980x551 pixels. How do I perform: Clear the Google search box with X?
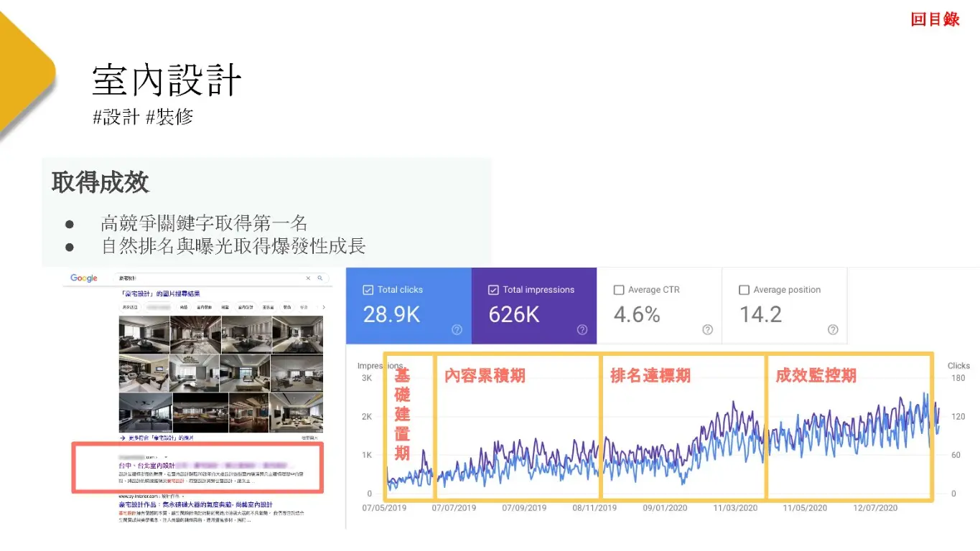point(309,278)
